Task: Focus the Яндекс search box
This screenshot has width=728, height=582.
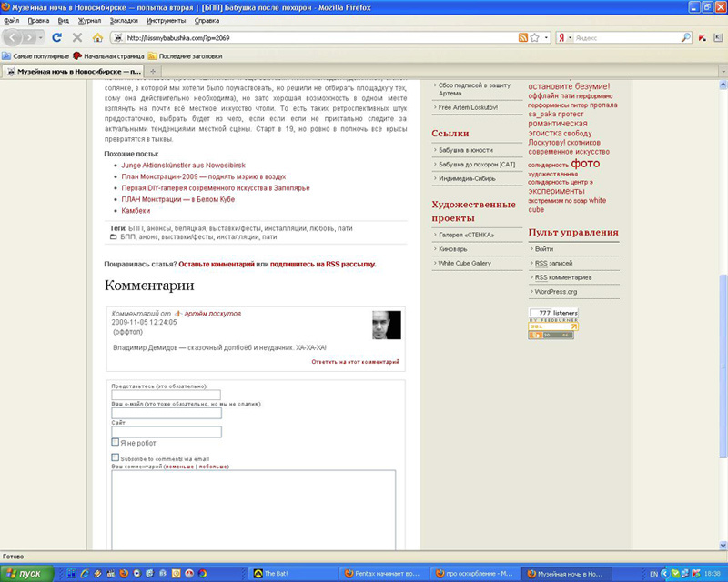Action: (x=627, y=37)
